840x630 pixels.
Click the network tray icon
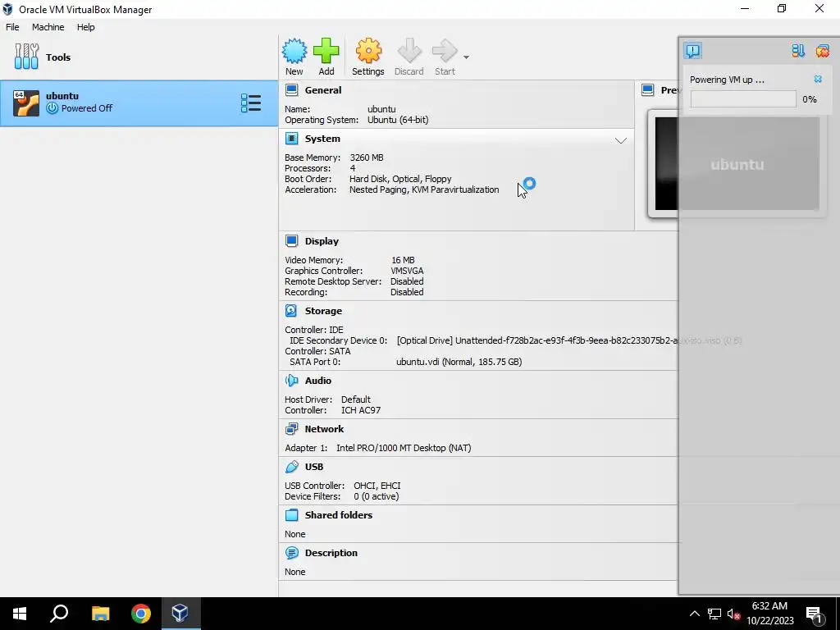714,614
